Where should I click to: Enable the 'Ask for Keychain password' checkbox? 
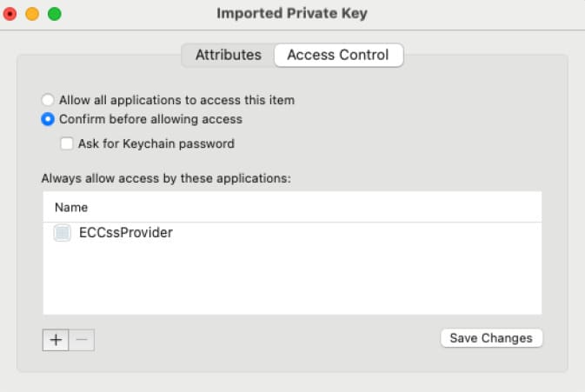[67, 143]
